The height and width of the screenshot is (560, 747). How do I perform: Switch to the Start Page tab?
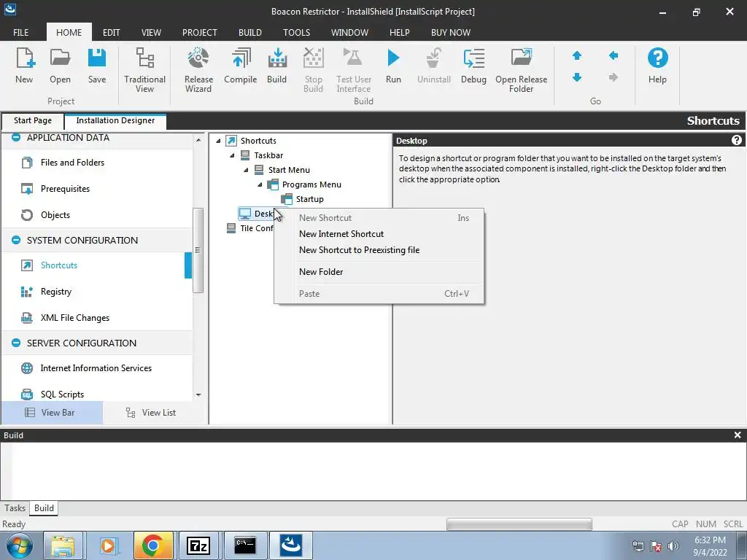coord(33,121)
